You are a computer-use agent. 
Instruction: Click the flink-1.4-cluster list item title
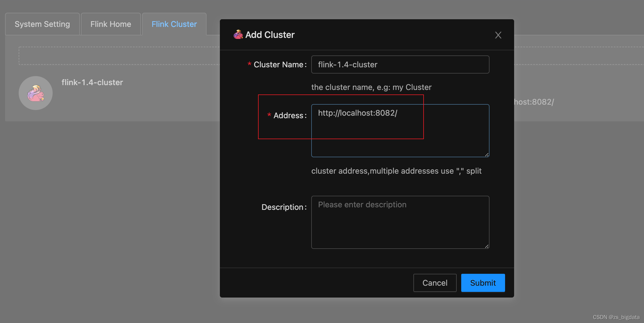pos(92,82)
